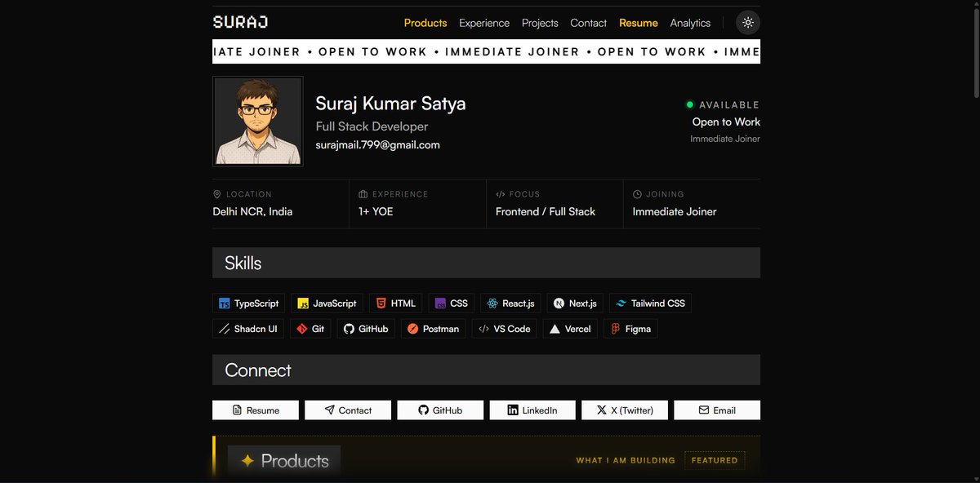Click the Email button under Connect
The height and width of the screenshot is (483, 980).
(x=717, y=410)
